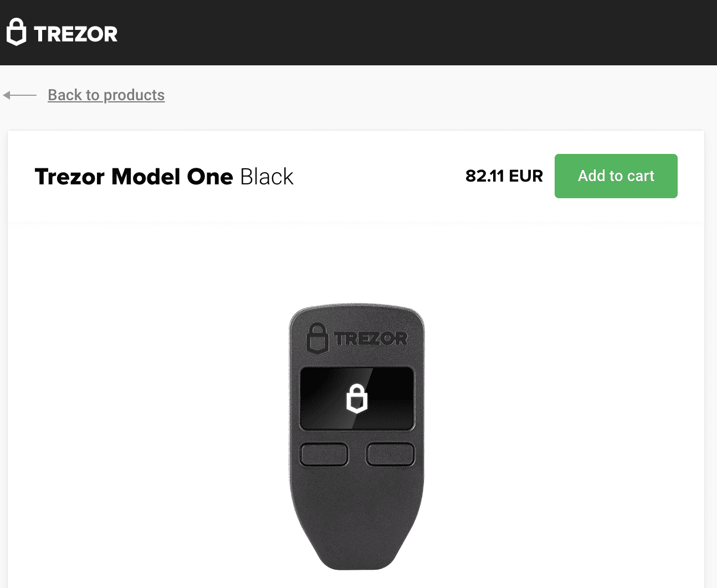Select the price 82.11 EUR
Viewport: 717px width, 588px height.
pos(504,176)
